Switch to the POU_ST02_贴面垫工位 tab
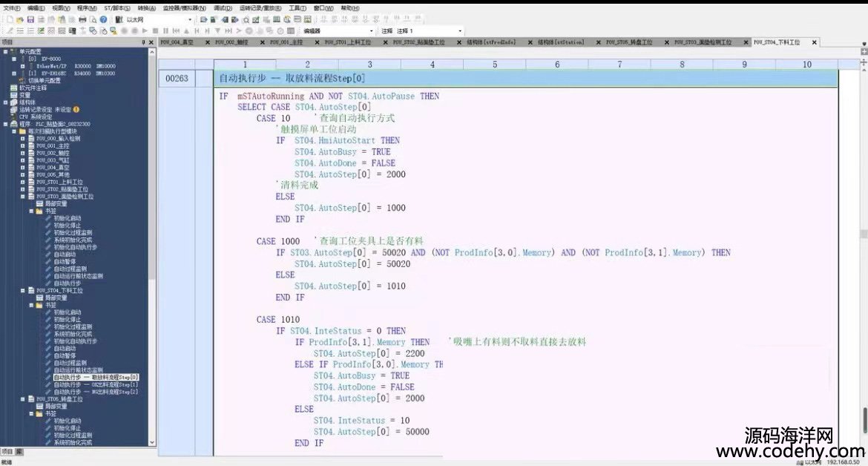This screenshot has height=466, width=868. (419, 42)
